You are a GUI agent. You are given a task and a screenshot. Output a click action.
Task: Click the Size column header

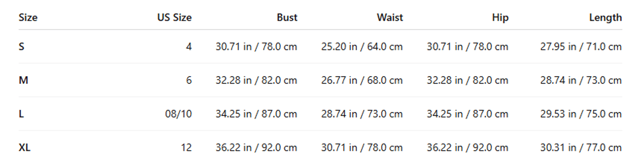click(28, 17)
